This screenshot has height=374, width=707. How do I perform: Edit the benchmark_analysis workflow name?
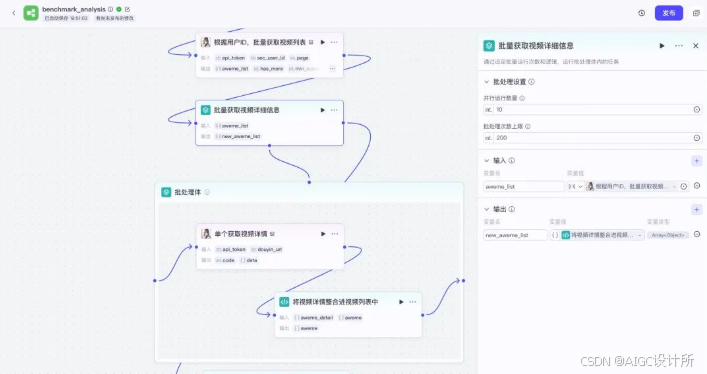(128, 9)
